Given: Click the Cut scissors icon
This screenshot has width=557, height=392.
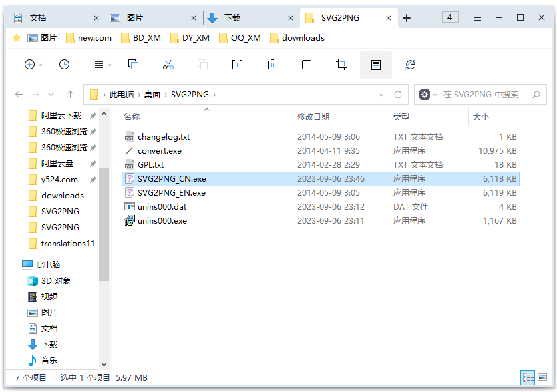Looking at the screenshot, I should [x=168, y=65].
